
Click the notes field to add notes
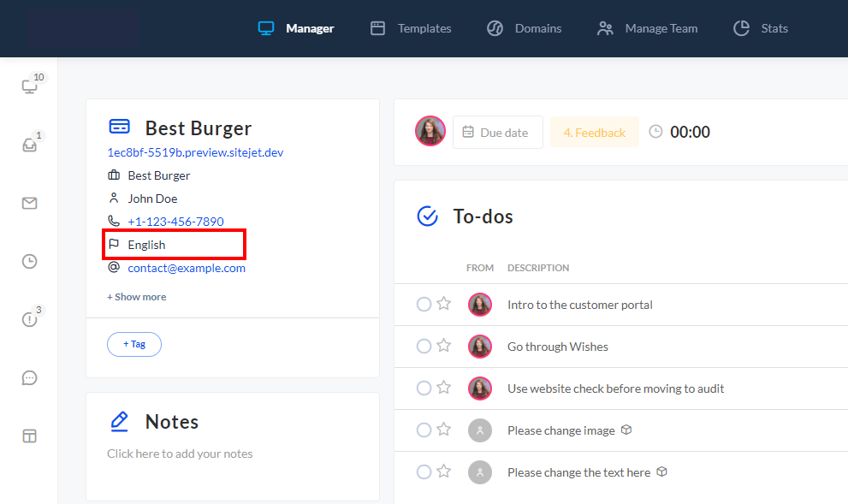pos(180,454)
